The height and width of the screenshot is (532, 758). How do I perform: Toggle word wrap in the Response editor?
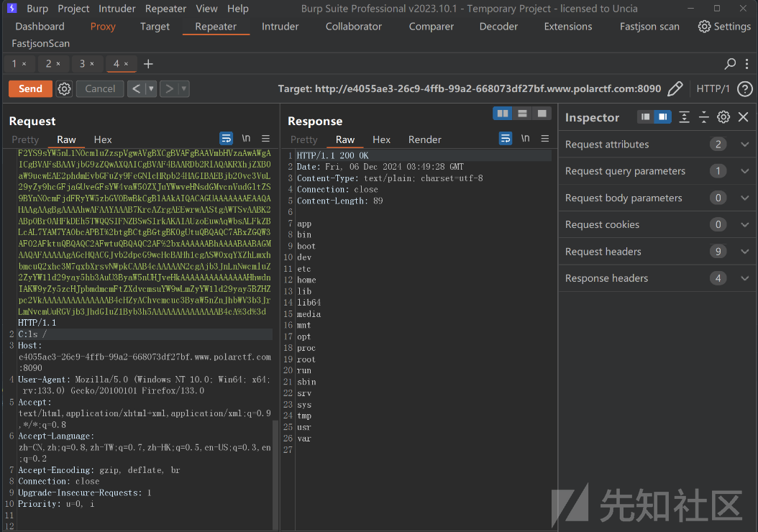pyautogui.click(x=505, y=139)
